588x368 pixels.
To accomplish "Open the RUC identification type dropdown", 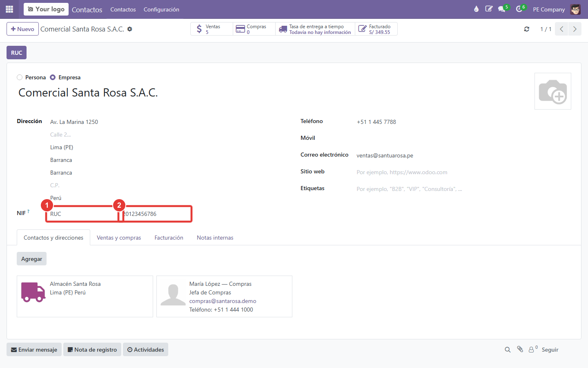I will point(82,214).
